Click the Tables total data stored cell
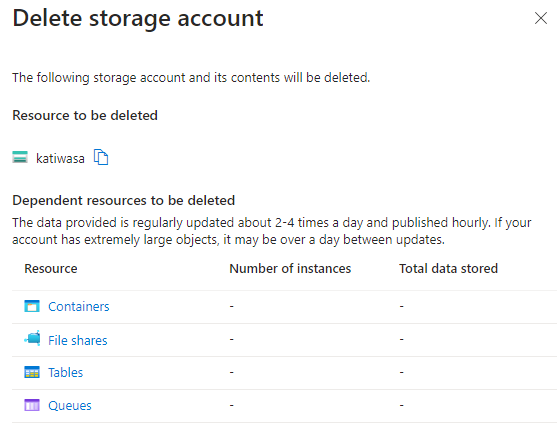This screenshot has height=429, width=560. pyautogui.click(x=401, y=373)
